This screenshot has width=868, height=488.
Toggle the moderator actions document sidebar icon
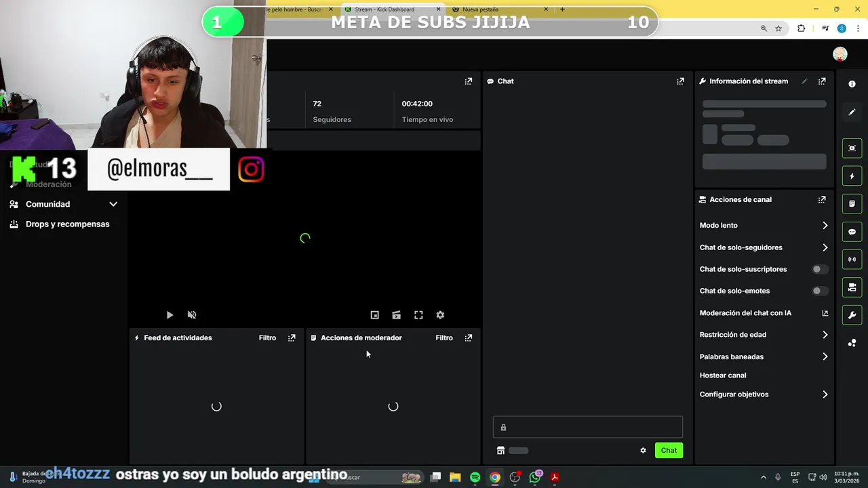pyautogui.click(x=852, y=204)
